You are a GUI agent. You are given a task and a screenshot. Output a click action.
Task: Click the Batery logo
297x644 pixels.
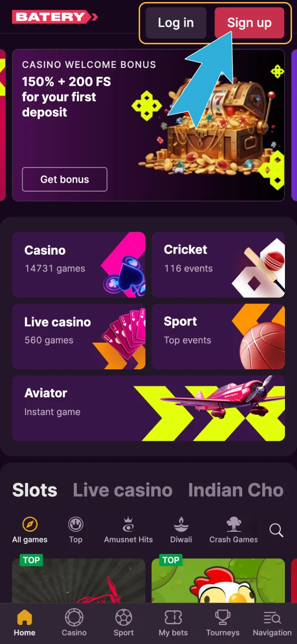[55, 17]
